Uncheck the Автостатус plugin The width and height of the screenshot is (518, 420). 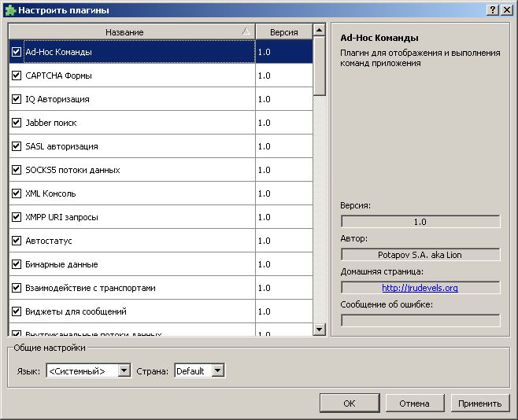click(17, 241)
